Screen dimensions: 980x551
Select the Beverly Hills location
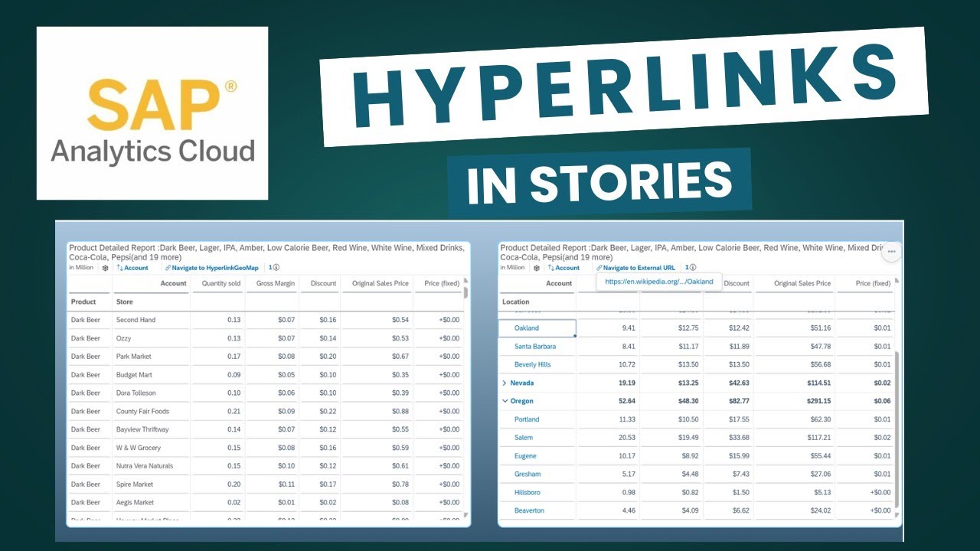coord(532,365)
